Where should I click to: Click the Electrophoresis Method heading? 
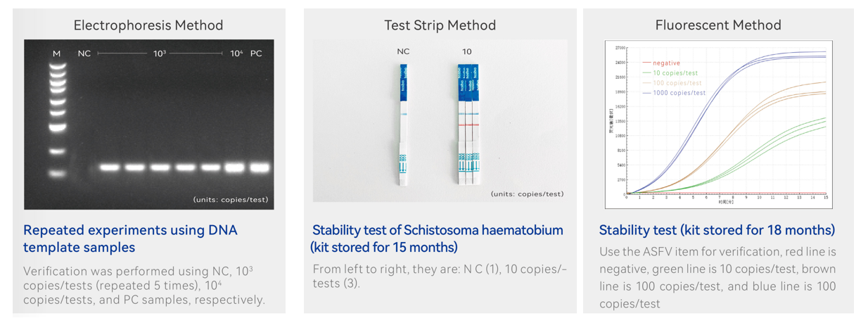coord(148,25)
